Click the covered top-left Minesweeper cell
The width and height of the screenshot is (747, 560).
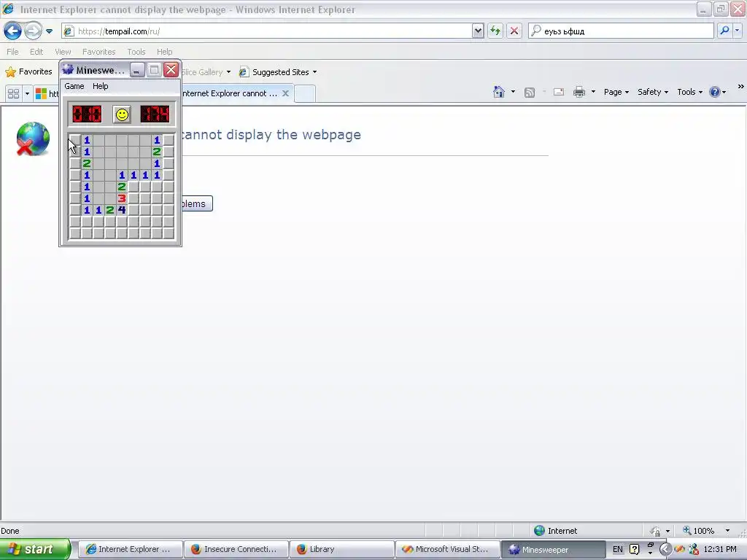click(x=75, y=140)
